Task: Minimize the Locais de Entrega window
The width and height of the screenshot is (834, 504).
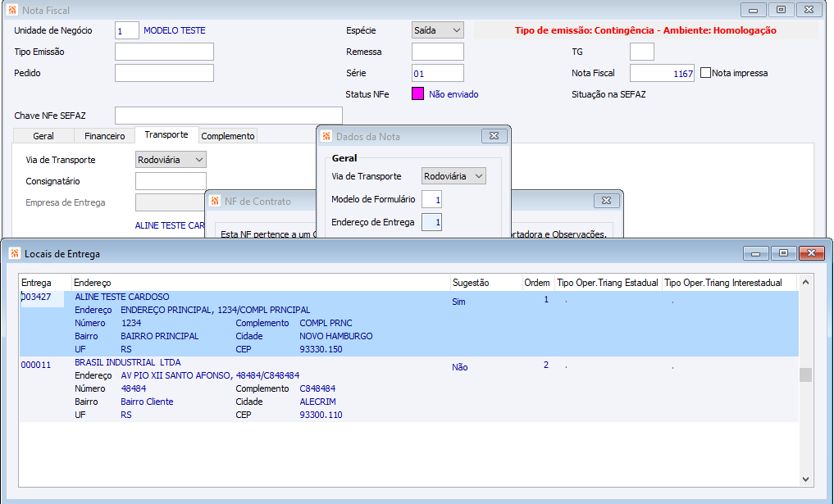Action: pyautogui.click(x=755, y=253)
